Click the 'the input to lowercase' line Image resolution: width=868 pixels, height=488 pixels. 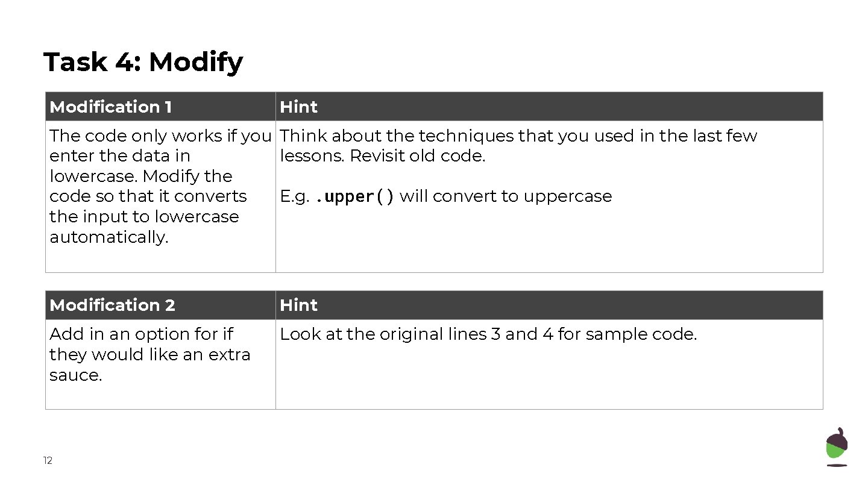tap(144, 217)
